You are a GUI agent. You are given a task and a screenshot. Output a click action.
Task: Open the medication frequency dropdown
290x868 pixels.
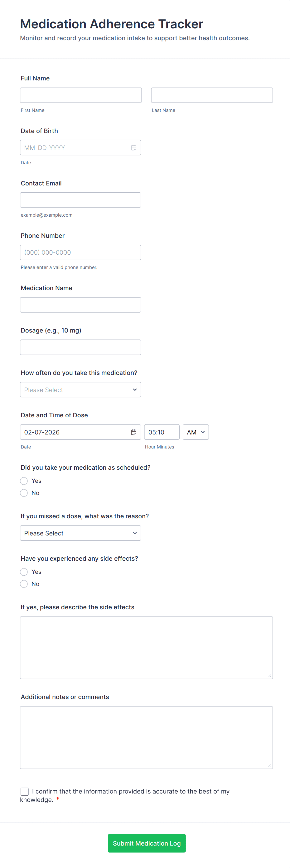80,390
